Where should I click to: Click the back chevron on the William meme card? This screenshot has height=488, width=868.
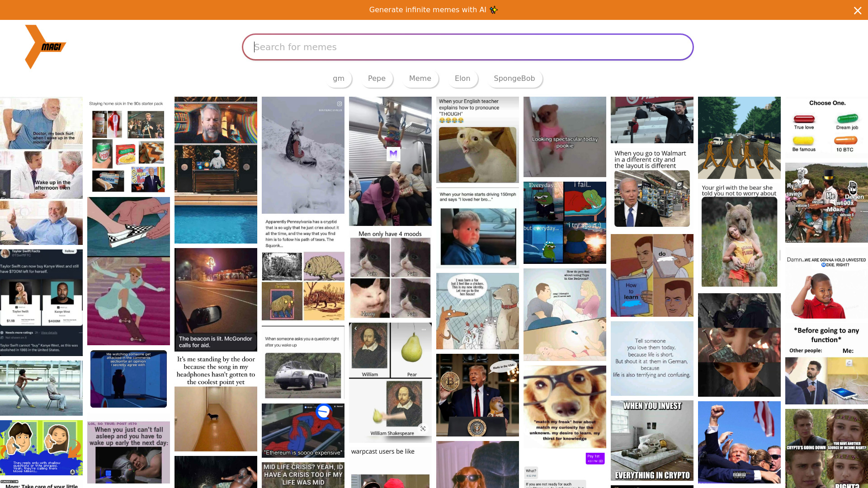point(356,328)
